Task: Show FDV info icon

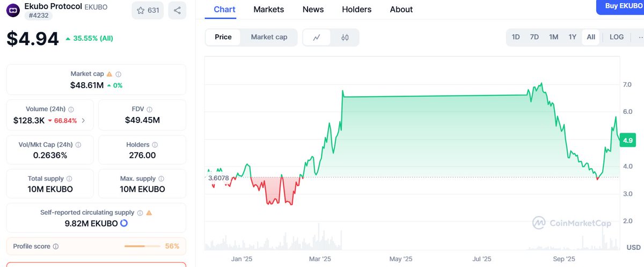Action: (149, 109)
